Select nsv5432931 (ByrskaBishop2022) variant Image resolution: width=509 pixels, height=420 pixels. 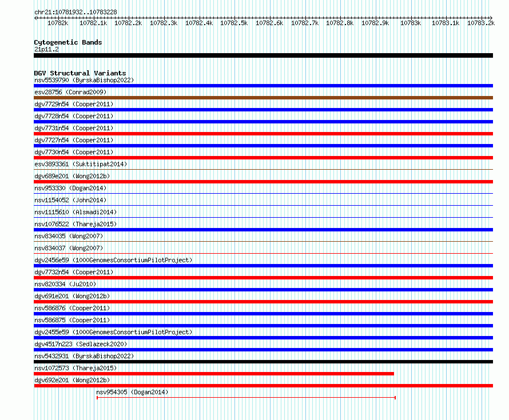pos(84,356)
